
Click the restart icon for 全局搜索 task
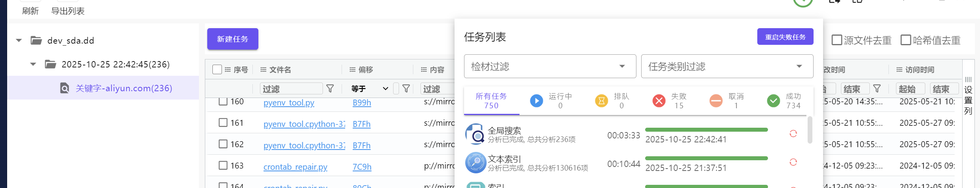(793, 134)
